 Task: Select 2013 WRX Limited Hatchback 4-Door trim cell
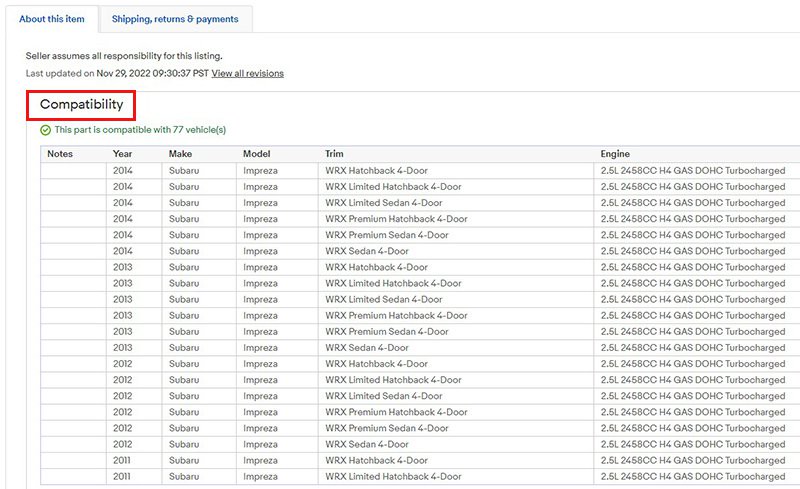click(x=456, y=283)
